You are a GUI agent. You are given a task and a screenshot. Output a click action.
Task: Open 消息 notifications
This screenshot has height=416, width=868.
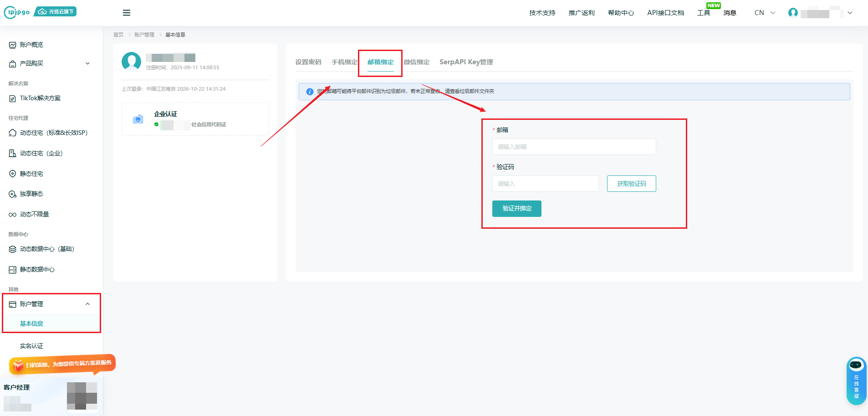730,13
